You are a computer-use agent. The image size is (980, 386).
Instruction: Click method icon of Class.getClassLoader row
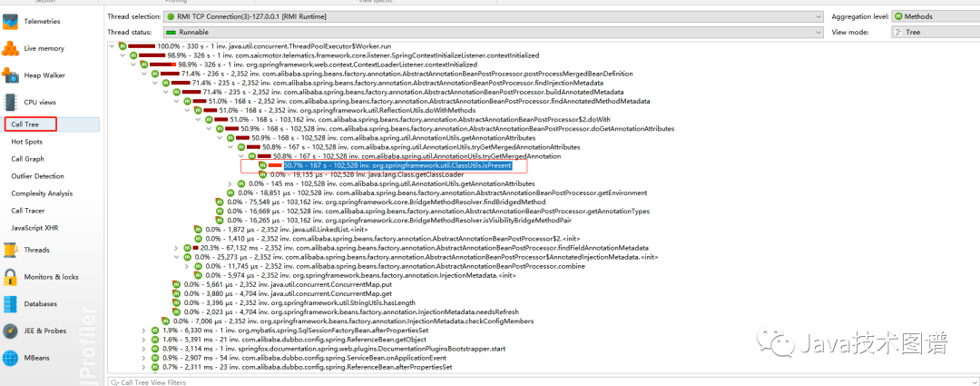[263, 174]
